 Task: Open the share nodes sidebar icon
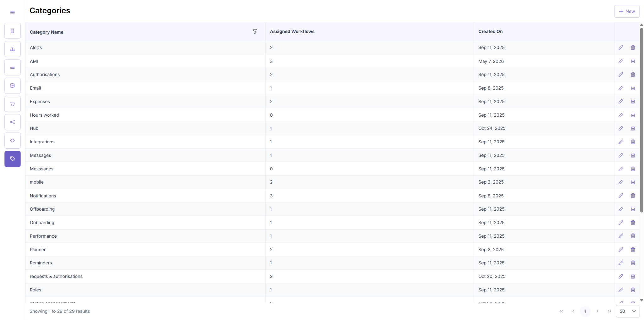13,122
